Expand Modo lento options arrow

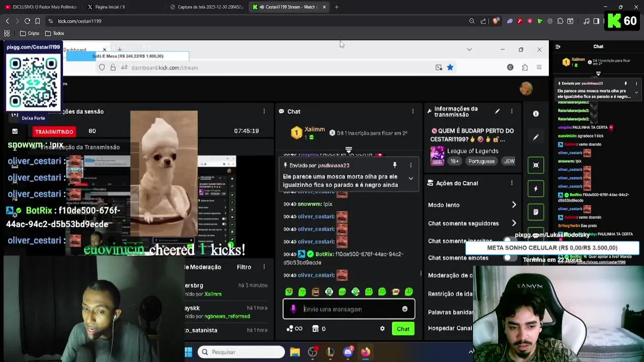[x=514, y=205]
